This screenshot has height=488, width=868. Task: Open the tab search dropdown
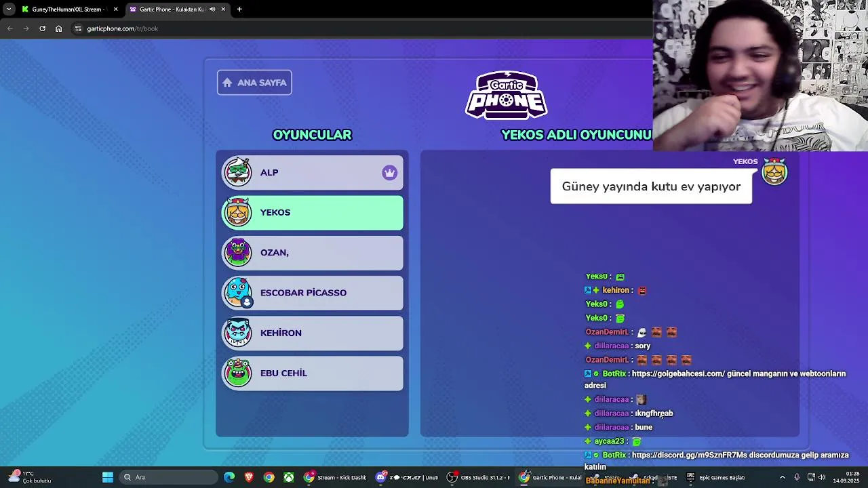point(9,9)
